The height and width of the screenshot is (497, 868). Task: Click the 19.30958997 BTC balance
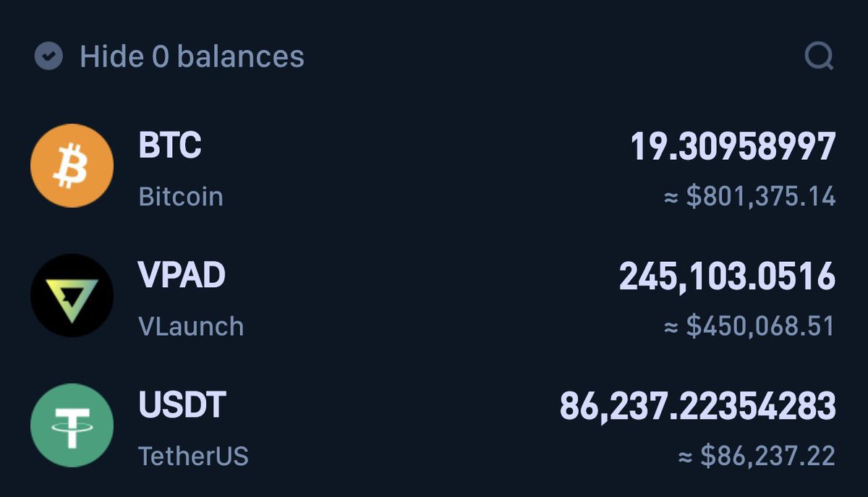[x=733, y=148]
